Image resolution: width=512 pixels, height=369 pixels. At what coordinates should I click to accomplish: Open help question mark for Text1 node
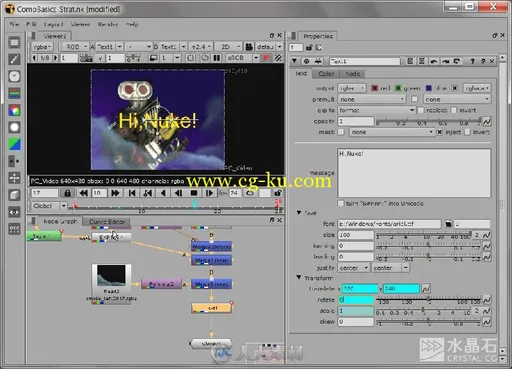(x=472, y=61)
